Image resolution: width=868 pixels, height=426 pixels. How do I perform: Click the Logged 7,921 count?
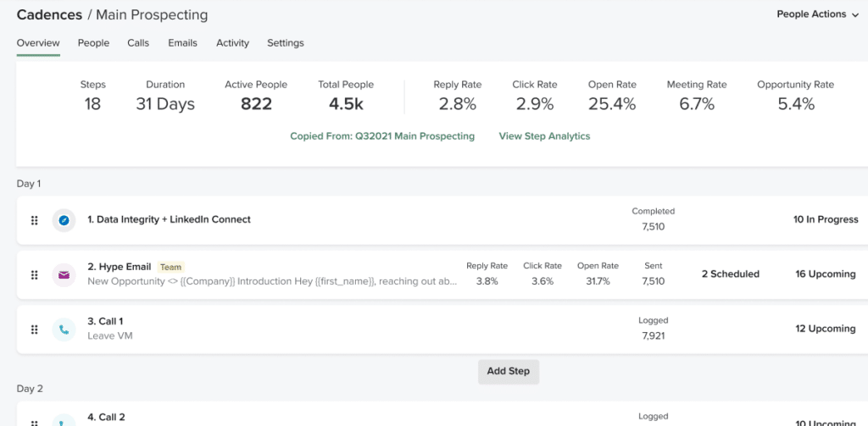coord(654,336)
